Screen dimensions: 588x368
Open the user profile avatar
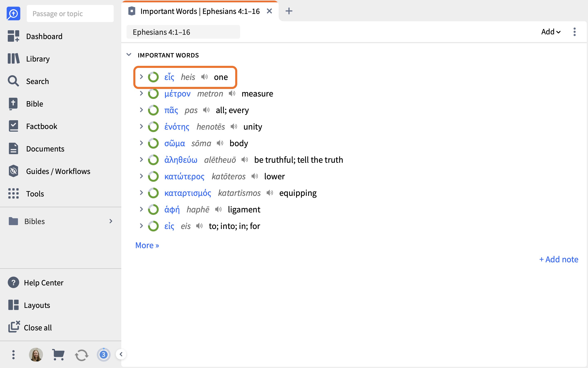pyautogui.click(x=36, y=355)
